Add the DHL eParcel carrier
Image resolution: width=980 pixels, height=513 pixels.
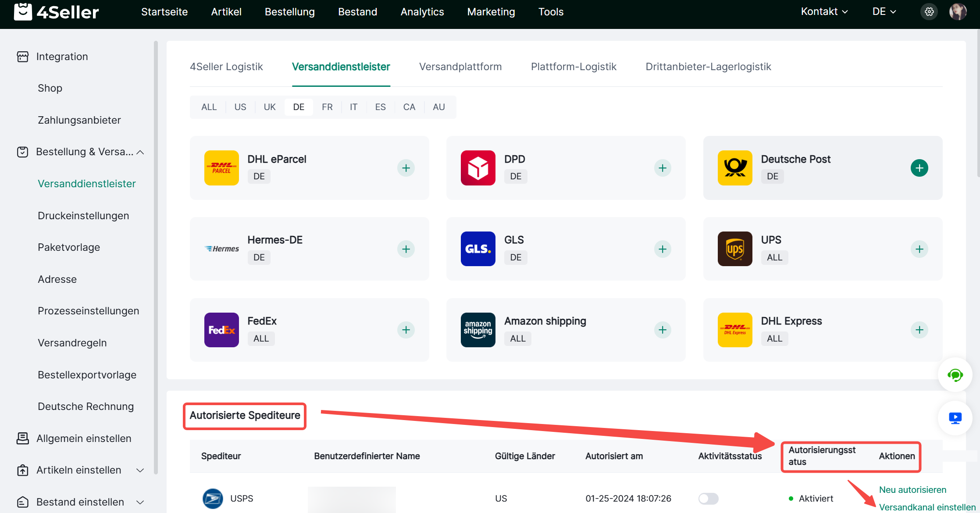pyautogui.click(x=406, y=168)
